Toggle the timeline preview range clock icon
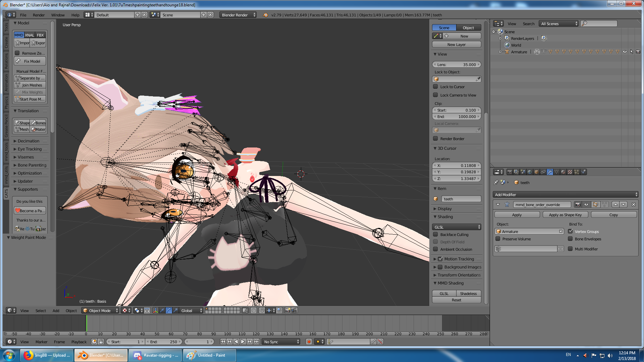Image resolution: width=644 pixels, height=362 pixels. (x=94, y=342)
